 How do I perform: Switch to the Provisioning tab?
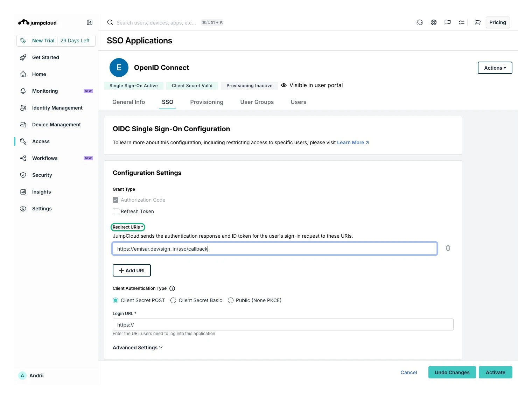click(x=206, y=102)
